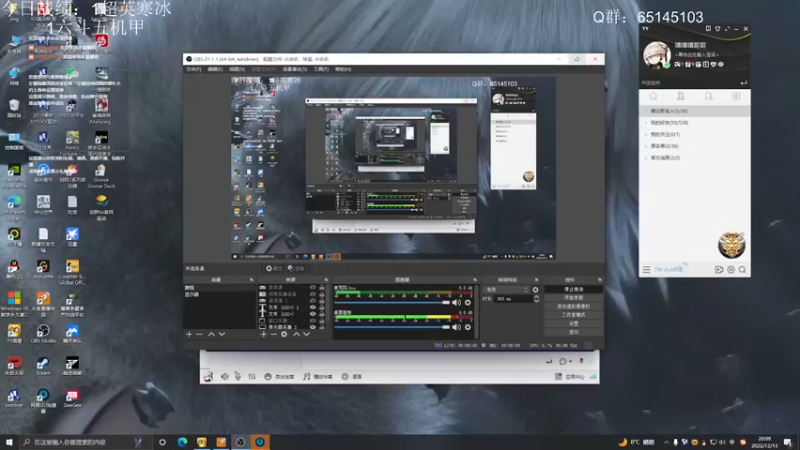Viewport: 800px width, 450px height.
Task: Click the transition duration 300 ms field
Action: coord(512,299)
